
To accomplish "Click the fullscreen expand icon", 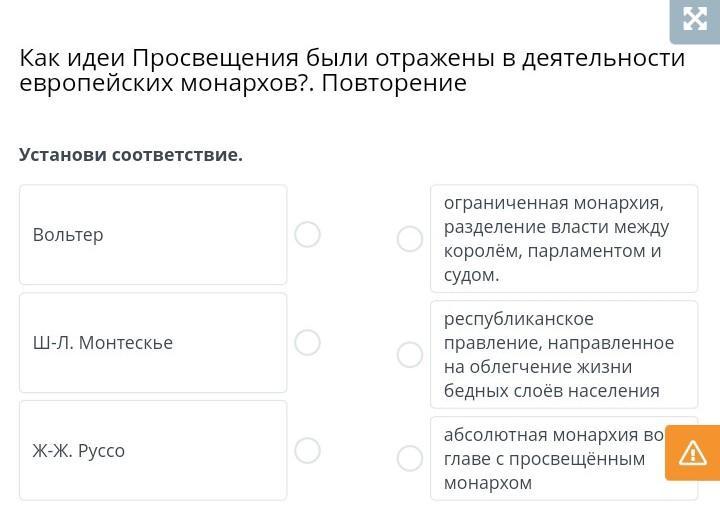I will coord(694,19).
